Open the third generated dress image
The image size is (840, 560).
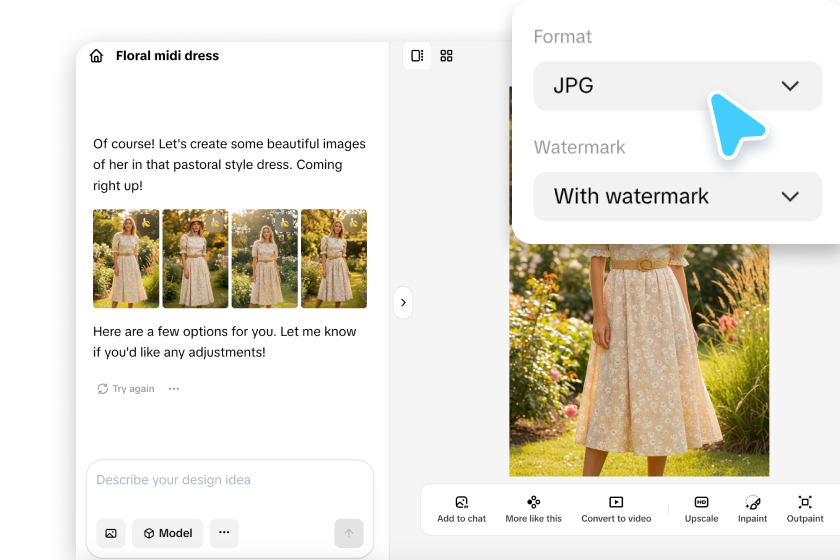(x=264, y=258)
